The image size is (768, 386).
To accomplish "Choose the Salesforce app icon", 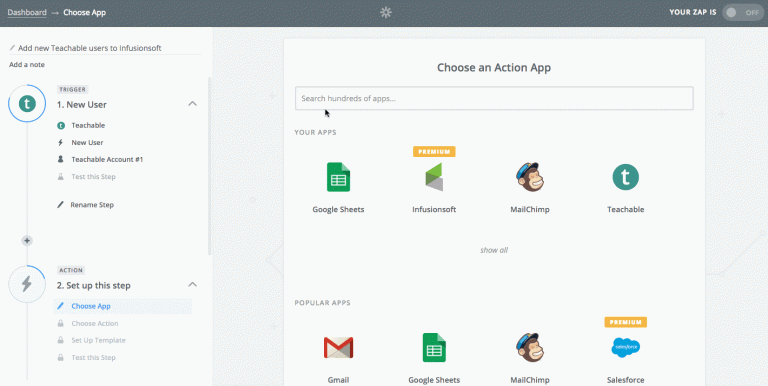I will click(x=625, y=347).
